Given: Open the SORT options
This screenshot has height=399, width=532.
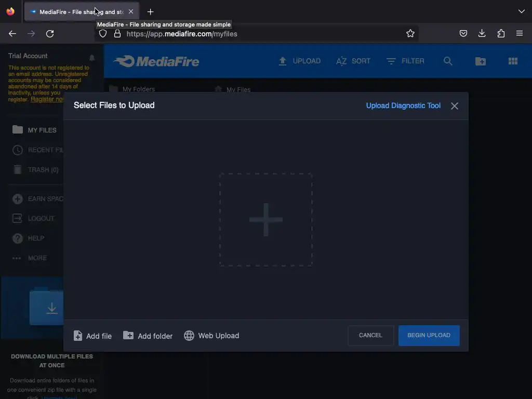Looking at the screenshot, I should pos(353,61).
